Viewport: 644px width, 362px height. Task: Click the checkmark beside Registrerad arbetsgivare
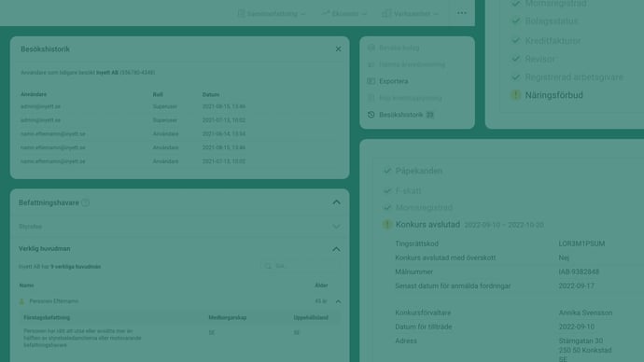pyautogui.click(x=516, y=77)
